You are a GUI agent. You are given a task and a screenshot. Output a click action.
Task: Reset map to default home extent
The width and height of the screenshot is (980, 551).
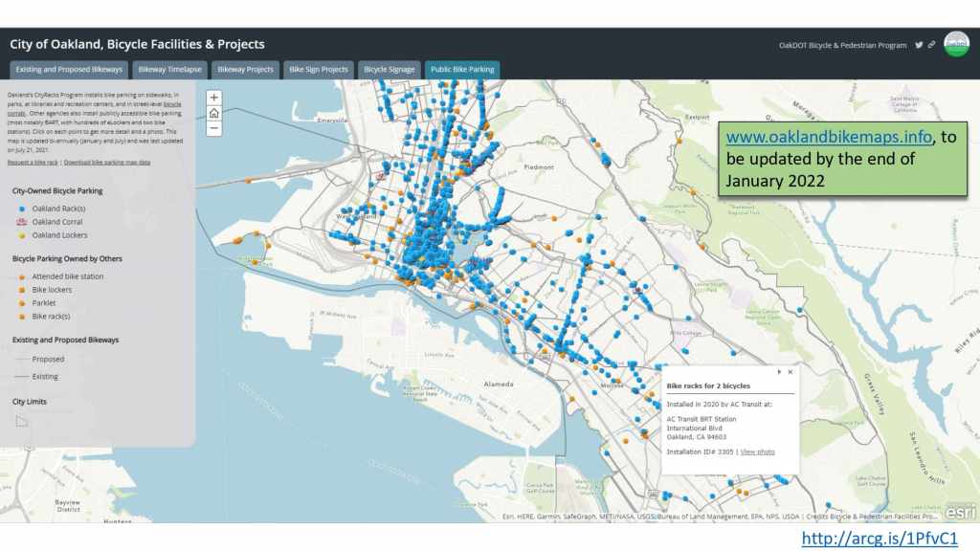pyautogui.click(x=214, y=112)
